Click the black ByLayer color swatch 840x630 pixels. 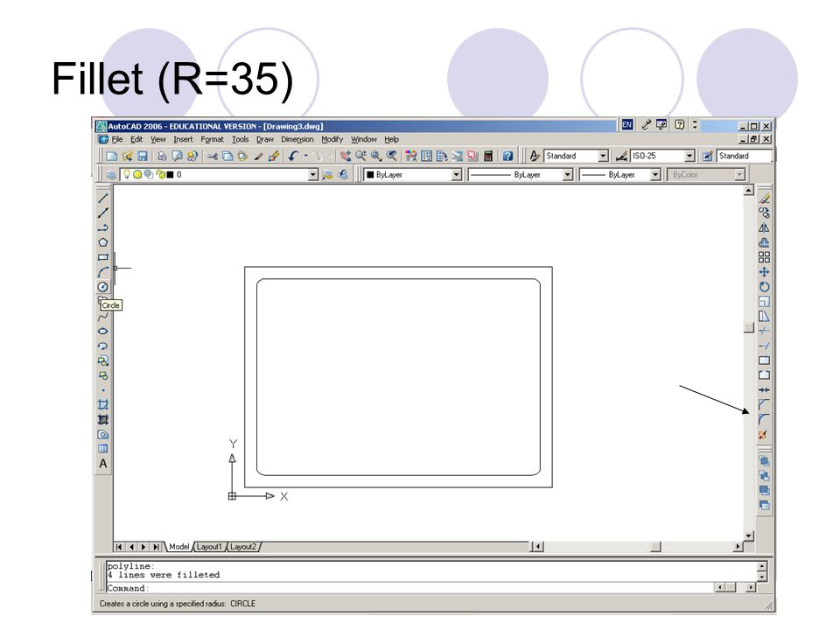coord(370,175)
